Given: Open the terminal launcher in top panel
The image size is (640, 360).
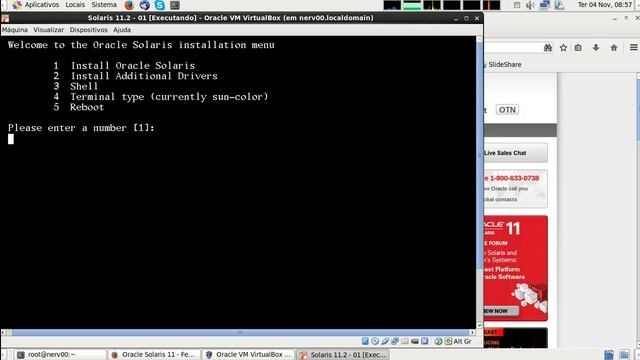Looking at the screenshot, I should 175,5.
